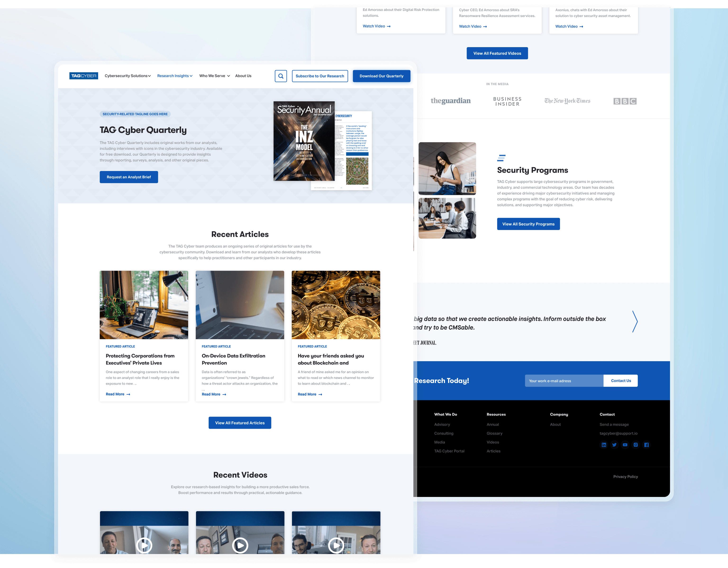Open the Twitter footer icon
The height and width of the screenshot is (568, 728).
tap(614, 445)
